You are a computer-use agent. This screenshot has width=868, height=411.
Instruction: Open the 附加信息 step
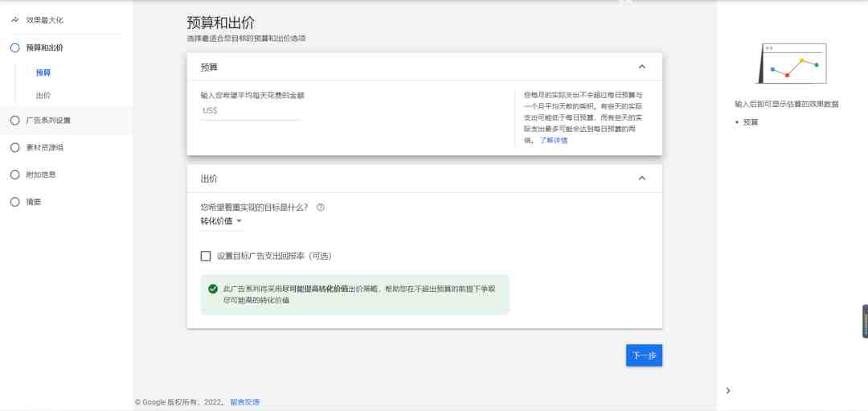(x=41, y=175)
